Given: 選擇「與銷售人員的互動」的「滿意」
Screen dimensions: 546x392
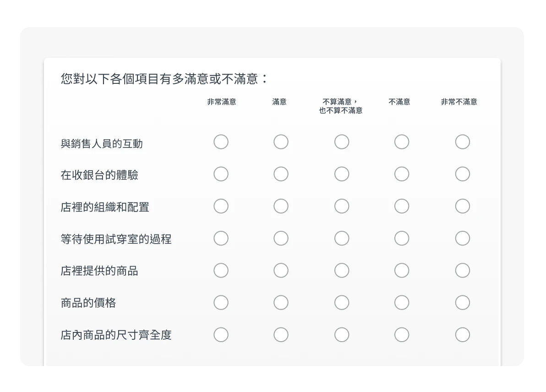Looking at the screenshot, I should click(281, 142).
